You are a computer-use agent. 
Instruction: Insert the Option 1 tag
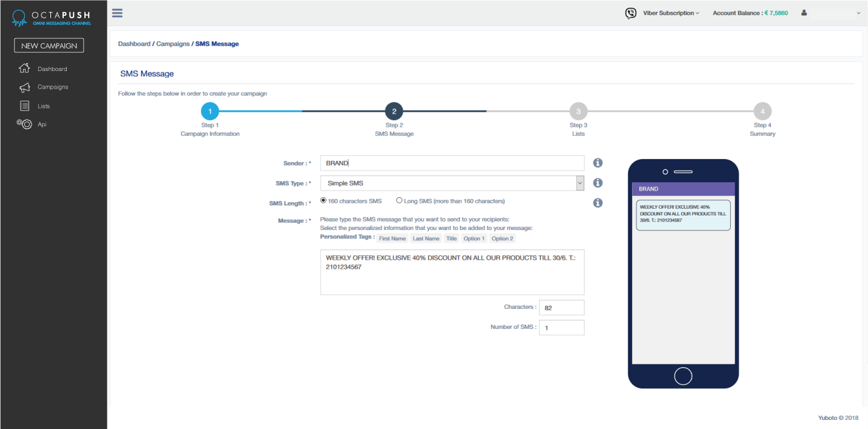[x=474, y=238]
